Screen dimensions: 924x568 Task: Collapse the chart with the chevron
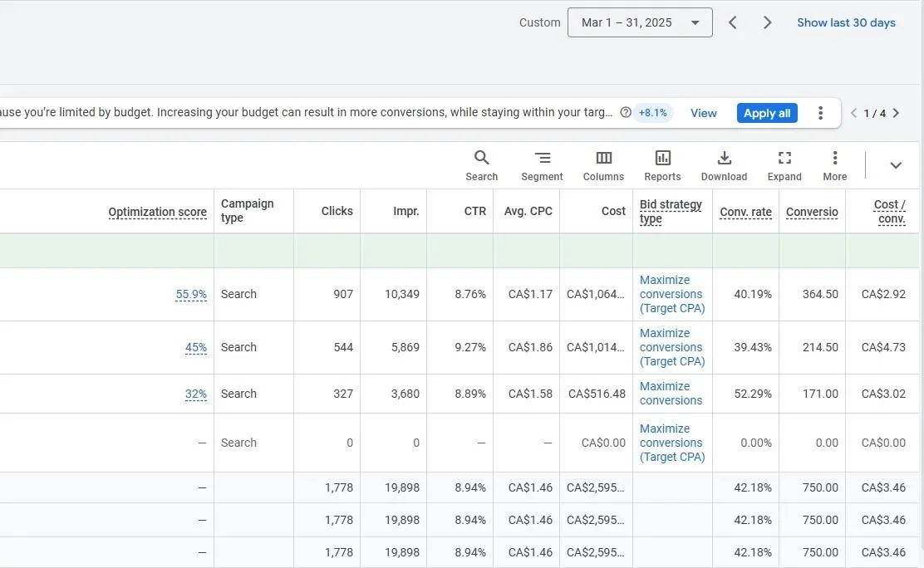click(x=896, y=165)
